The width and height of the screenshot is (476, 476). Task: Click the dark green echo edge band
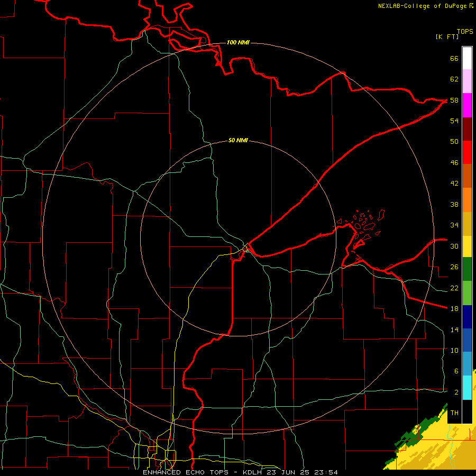click(x=425, y=425)
